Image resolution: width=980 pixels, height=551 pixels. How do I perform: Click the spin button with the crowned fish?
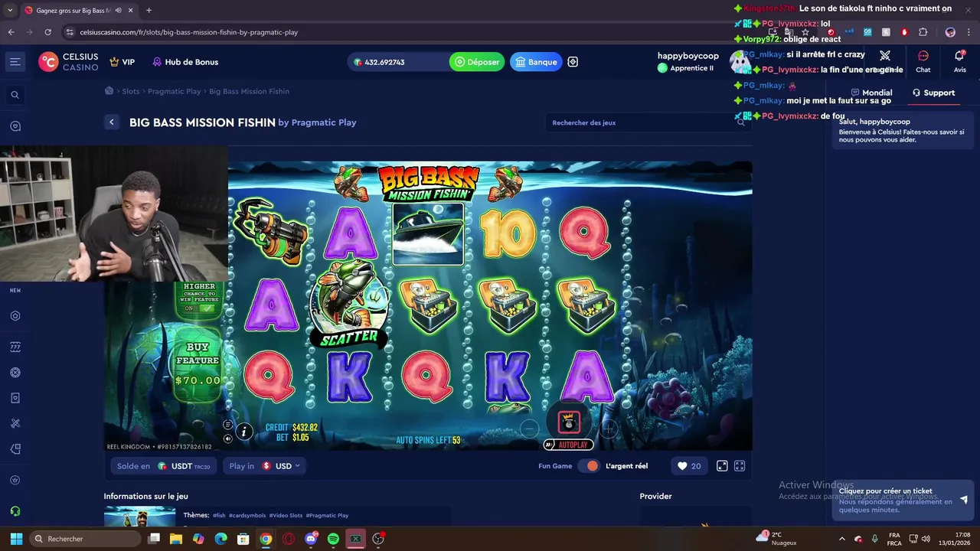tap(569, 421)
